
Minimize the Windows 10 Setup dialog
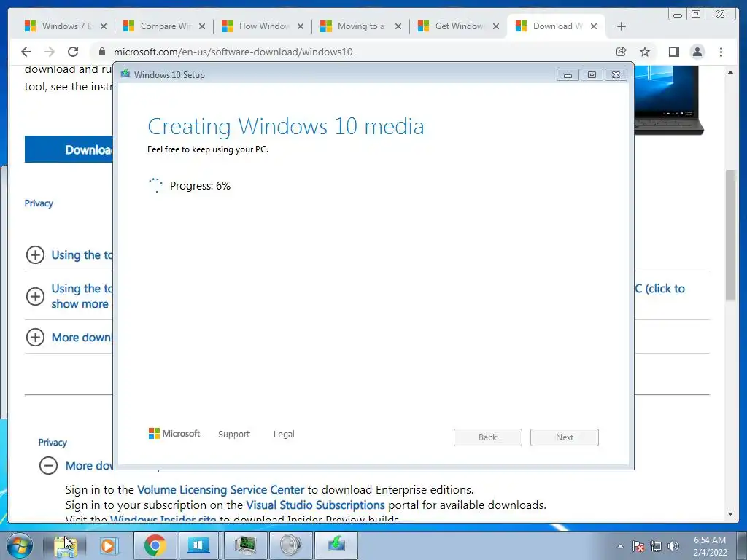568,75
